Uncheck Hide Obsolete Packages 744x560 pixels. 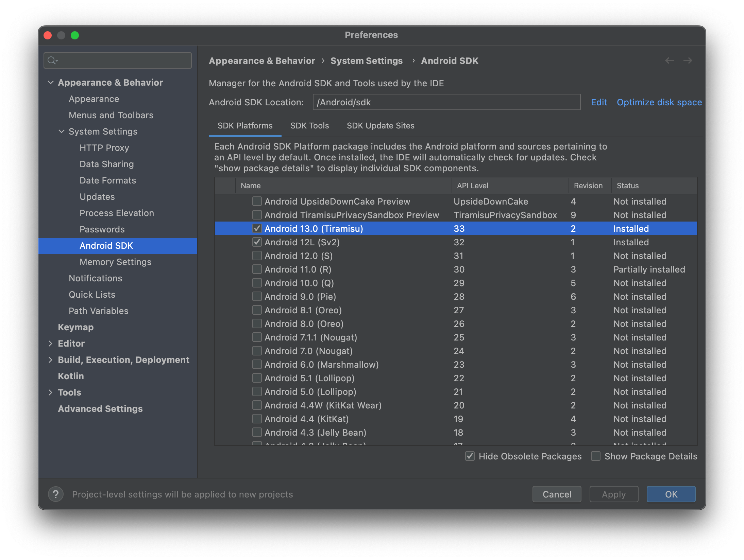point(470,456)
